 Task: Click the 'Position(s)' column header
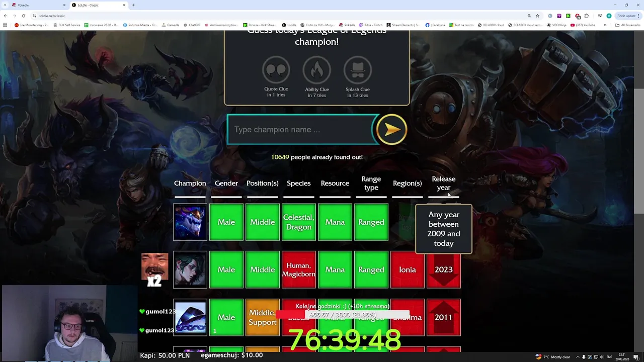(x=262, y=183)
